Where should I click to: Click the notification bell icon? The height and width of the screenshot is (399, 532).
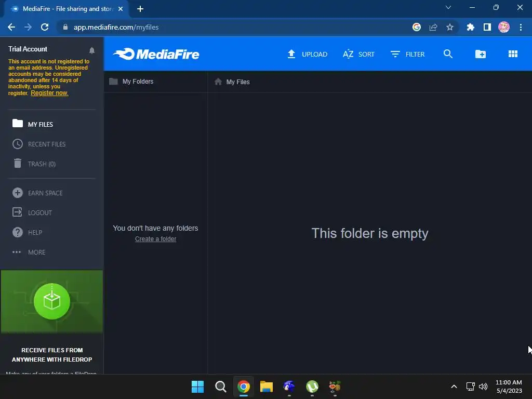[92, 50]
